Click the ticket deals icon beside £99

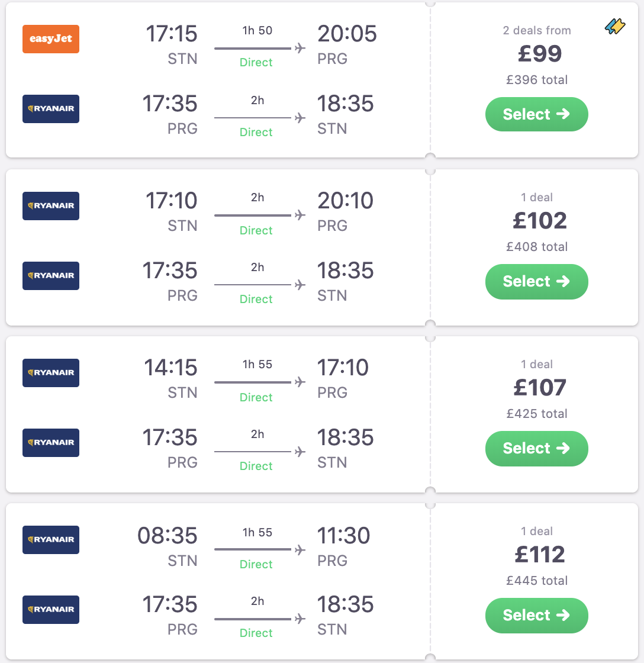(615, 27)
